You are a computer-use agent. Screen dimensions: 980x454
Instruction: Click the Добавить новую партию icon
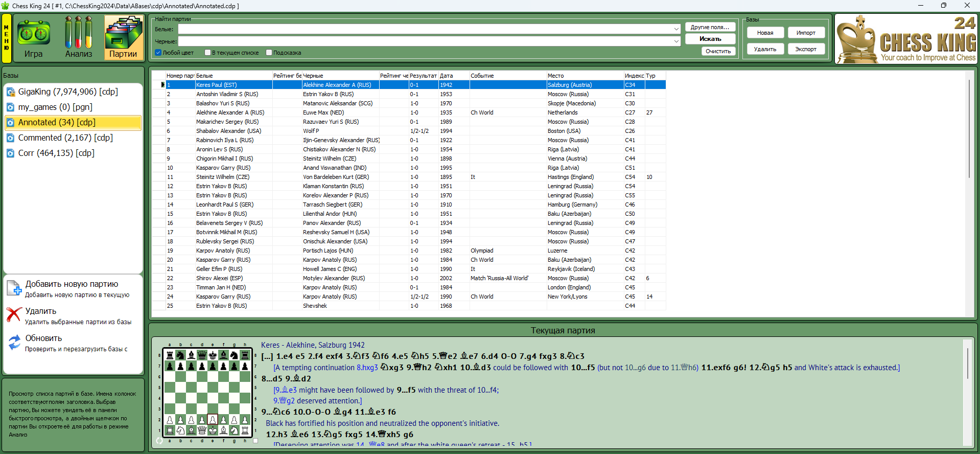click(14, 288)
